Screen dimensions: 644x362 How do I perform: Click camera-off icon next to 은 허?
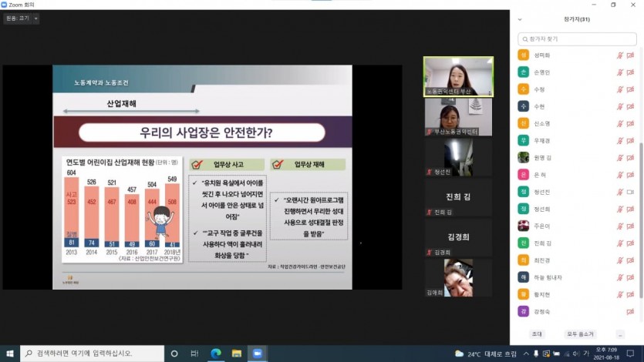tap(630, 175)
